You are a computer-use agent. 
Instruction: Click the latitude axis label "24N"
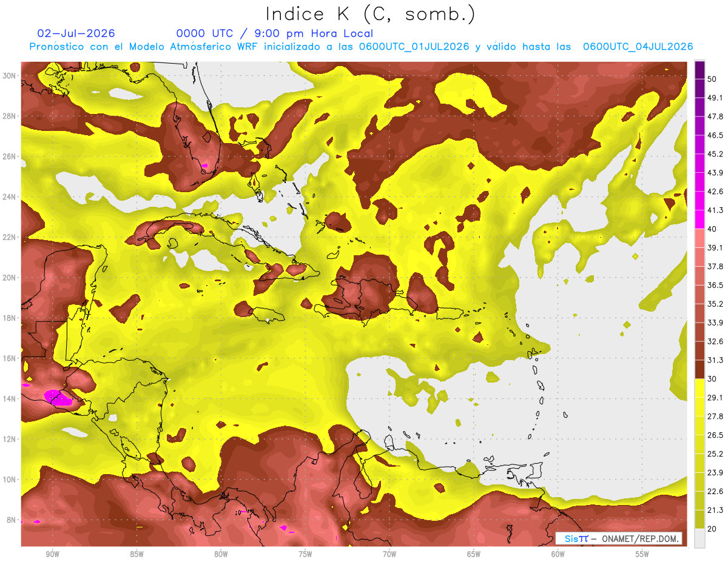10,197
